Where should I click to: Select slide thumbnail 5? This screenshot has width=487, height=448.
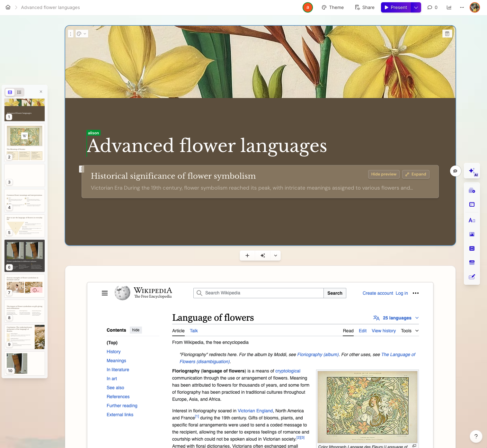(x=24, y=226)
